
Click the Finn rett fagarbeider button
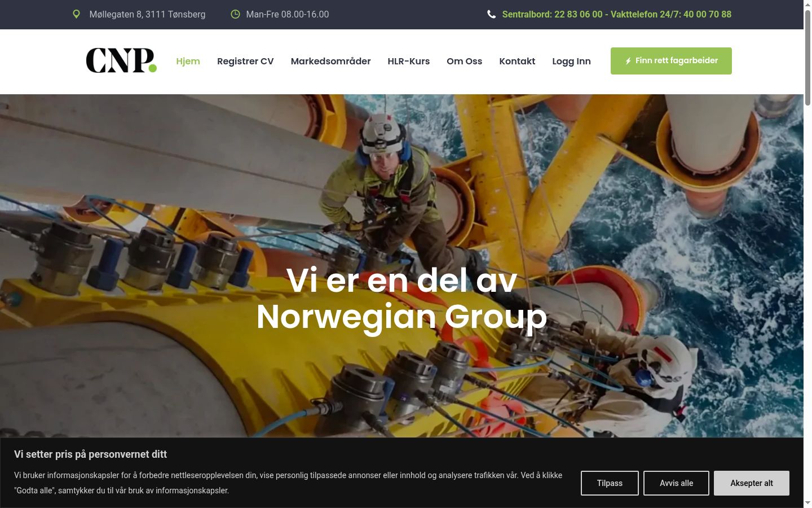pos(671,61)
